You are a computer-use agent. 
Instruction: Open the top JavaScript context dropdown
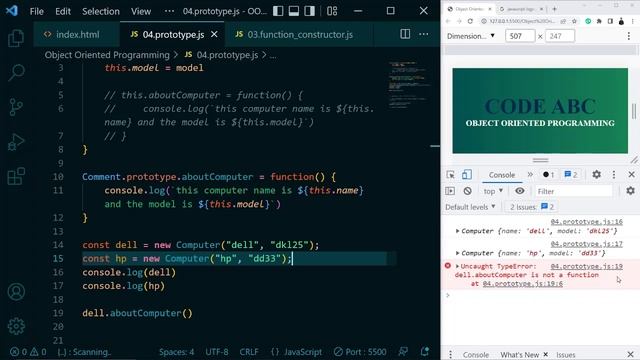(x=493, y=191)
